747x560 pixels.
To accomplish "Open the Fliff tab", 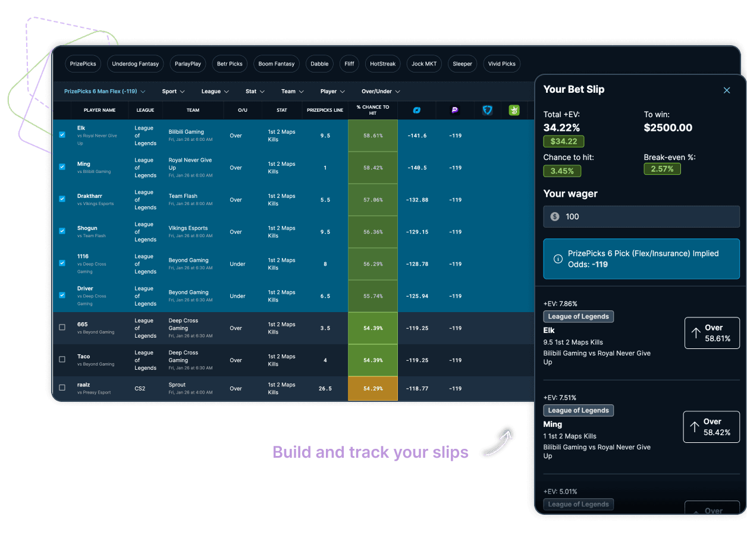I will [x=349, y=64].
